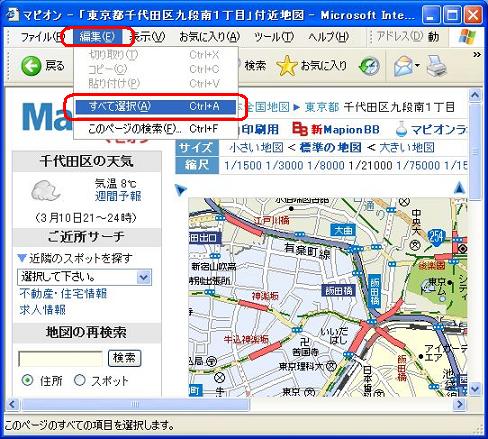Choose map scale 1/75000
This screenshot has height=439, width=488.
coord(418,165)
